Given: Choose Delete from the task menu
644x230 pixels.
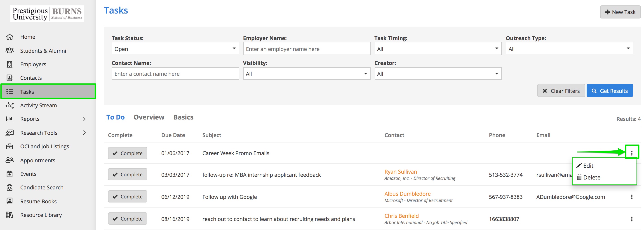Looking at the screenshot, I should (x=591, y=177).
